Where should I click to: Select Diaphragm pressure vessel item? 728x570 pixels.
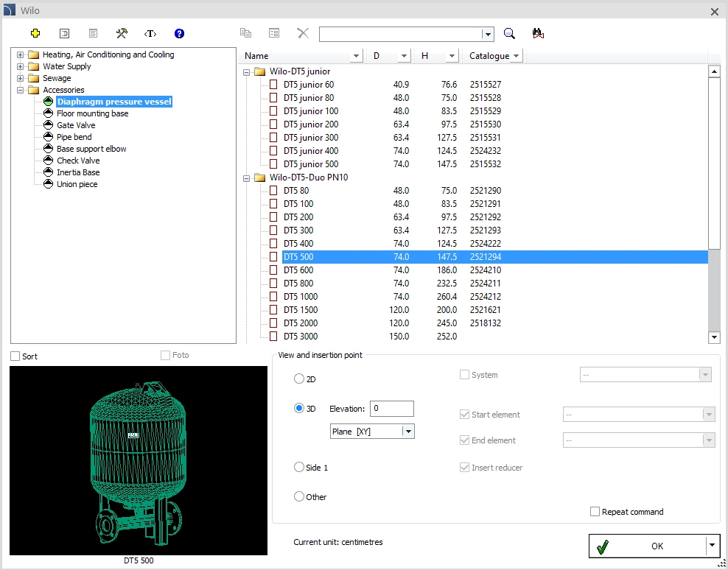point(114,102)
